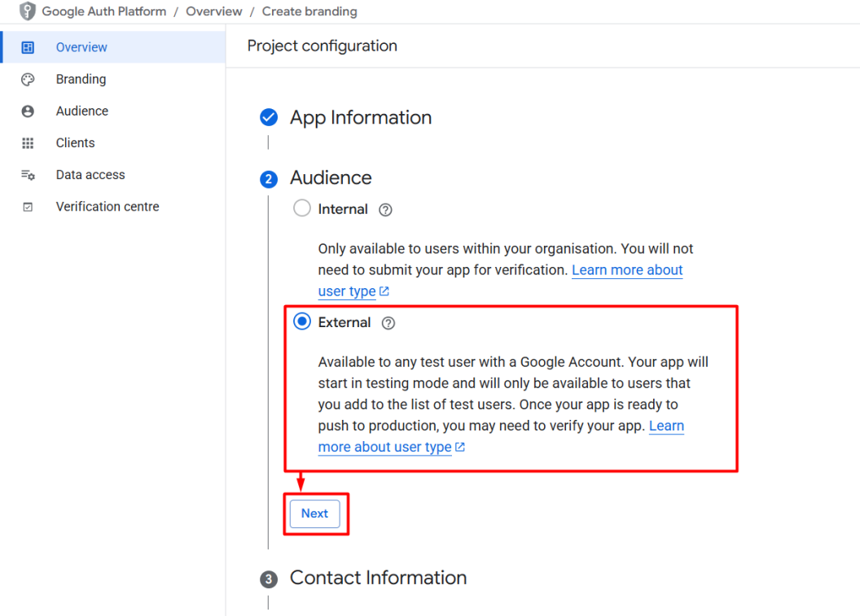Click the Google Auth Platform shield icon
860x616 pixels.
click(x=27, y=11)
